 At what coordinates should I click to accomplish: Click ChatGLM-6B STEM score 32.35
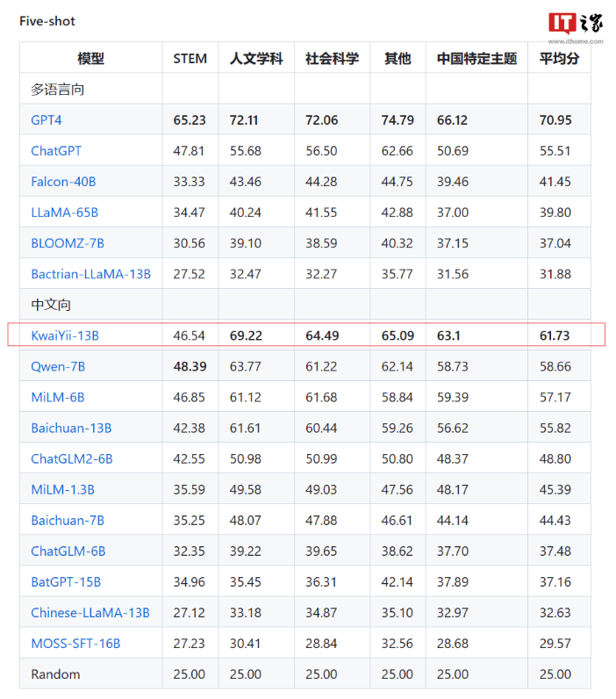pos(190,551)
